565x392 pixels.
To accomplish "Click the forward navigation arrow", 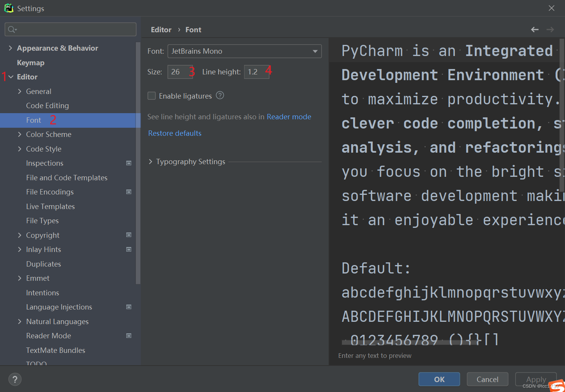I will click(x=550, y=30).
